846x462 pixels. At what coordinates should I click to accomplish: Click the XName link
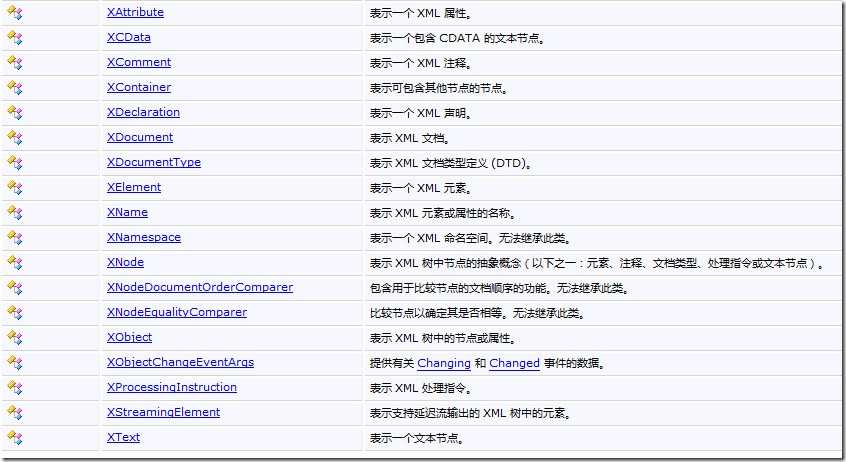point(127,212)
